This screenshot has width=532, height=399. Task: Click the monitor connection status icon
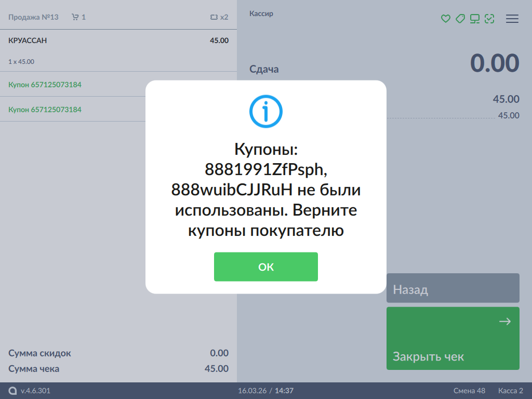tap(474, 19)
